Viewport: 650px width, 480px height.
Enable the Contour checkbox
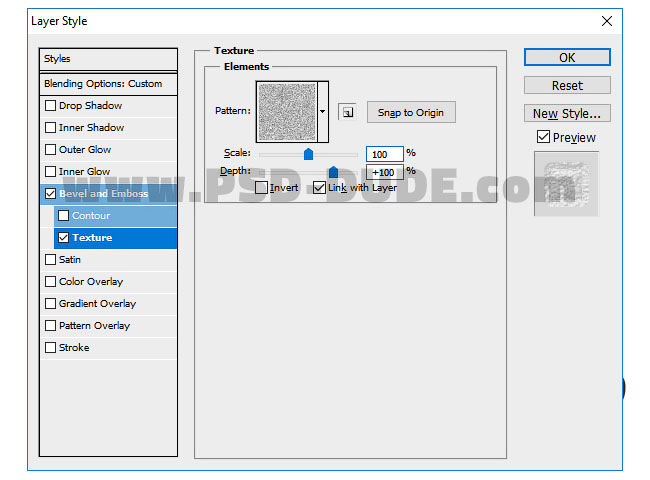click(64, 216)
